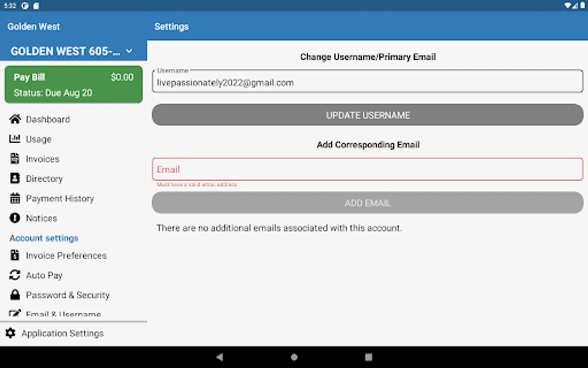The image size is (588, 368).
Task: Click the ADD EMAIL button
Action: click(367, 203)
